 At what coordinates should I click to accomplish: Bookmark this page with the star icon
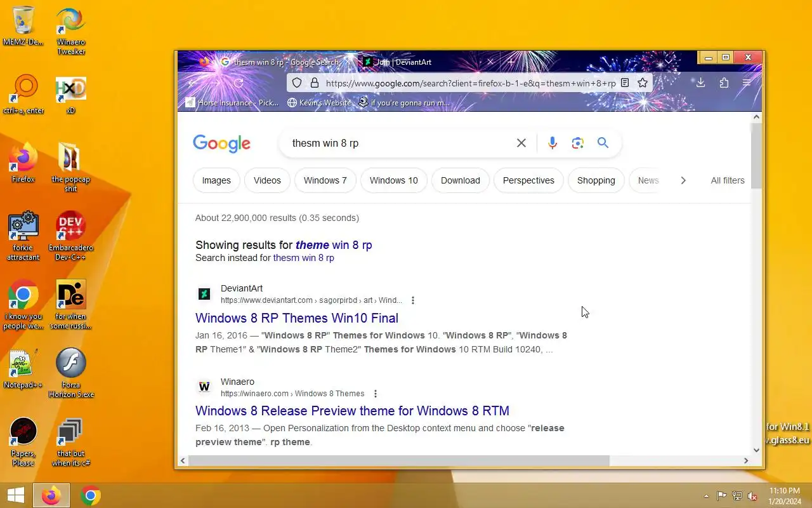[643, 83]
